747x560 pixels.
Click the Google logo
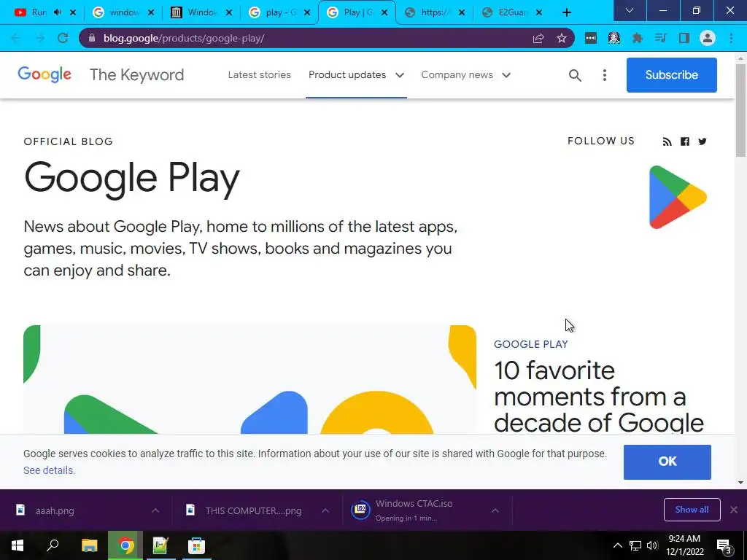pyautogui.click(x=44, y=75)
